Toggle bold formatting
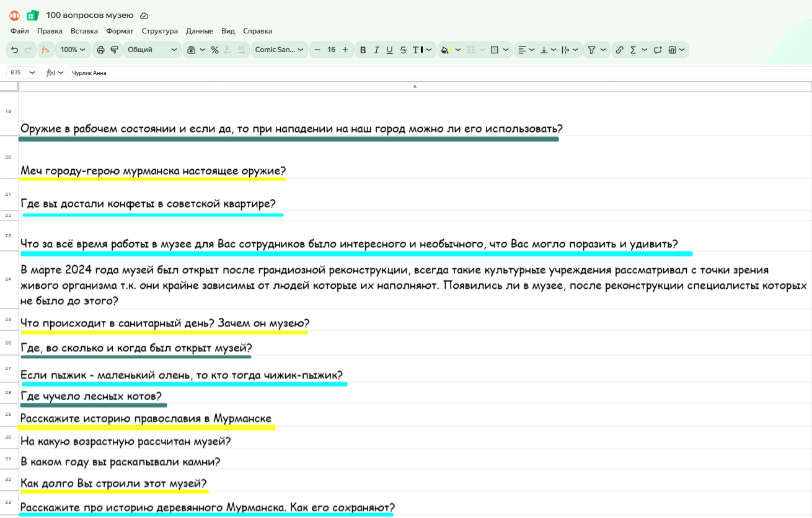Image resolution: width=812 pixels, height=518 pixels. 363,50
